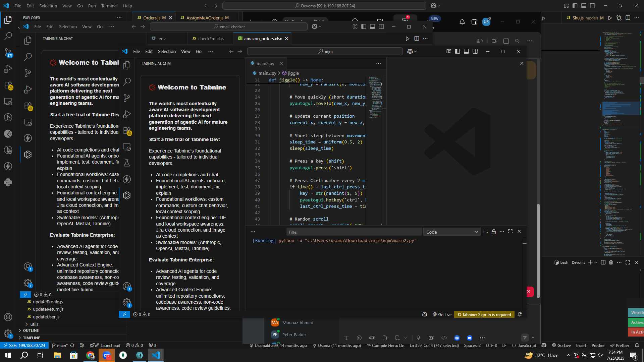Select the main2.py editor tab
Screen dimensions: 644x362
265,63
